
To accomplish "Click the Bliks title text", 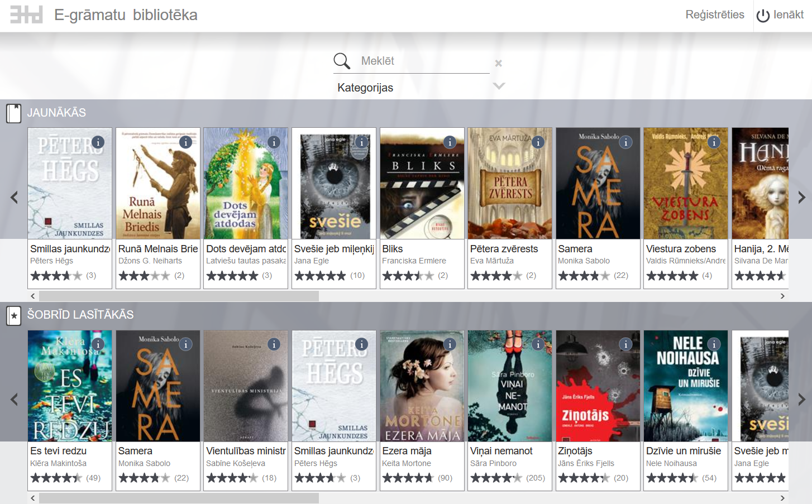I will [x=393, y=249].
